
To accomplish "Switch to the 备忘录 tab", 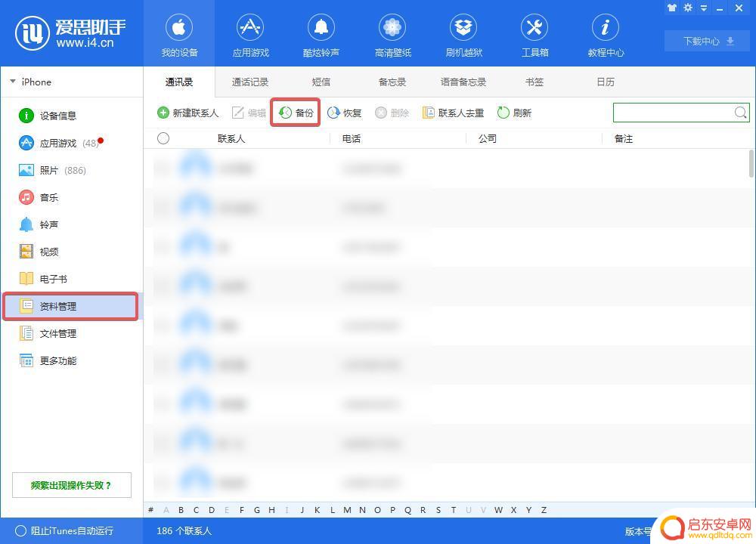I will (x=392, y=82).
